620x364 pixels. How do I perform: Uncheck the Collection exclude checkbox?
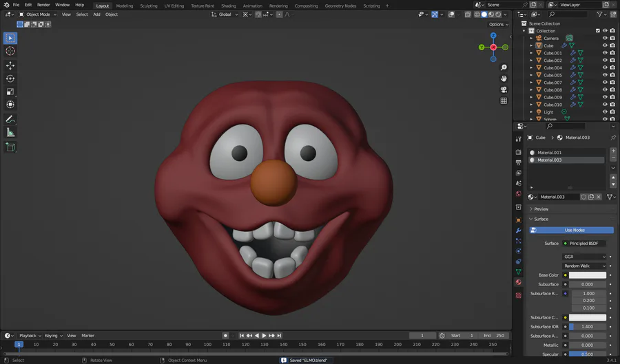click(x=597, y=31)
